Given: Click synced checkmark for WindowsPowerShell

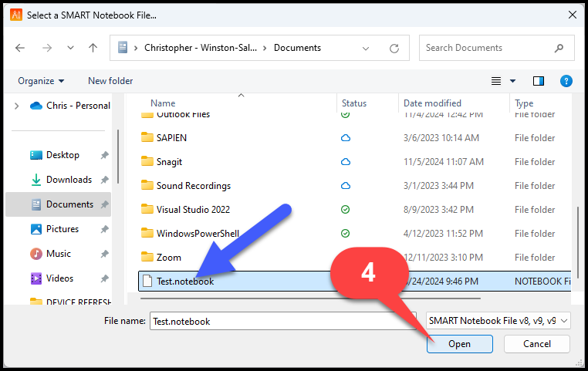Looking at the screenshot, I should click(x=346, y=234).
